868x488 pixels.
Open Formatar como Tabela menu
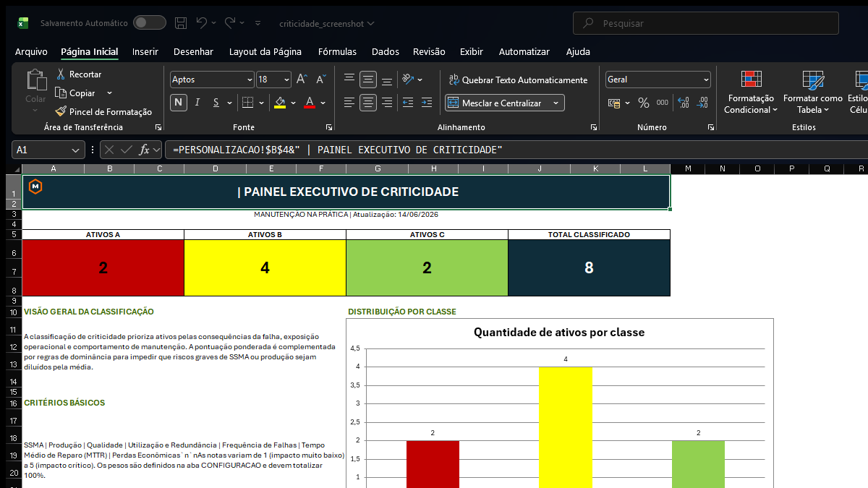click(x=813, y=93)
